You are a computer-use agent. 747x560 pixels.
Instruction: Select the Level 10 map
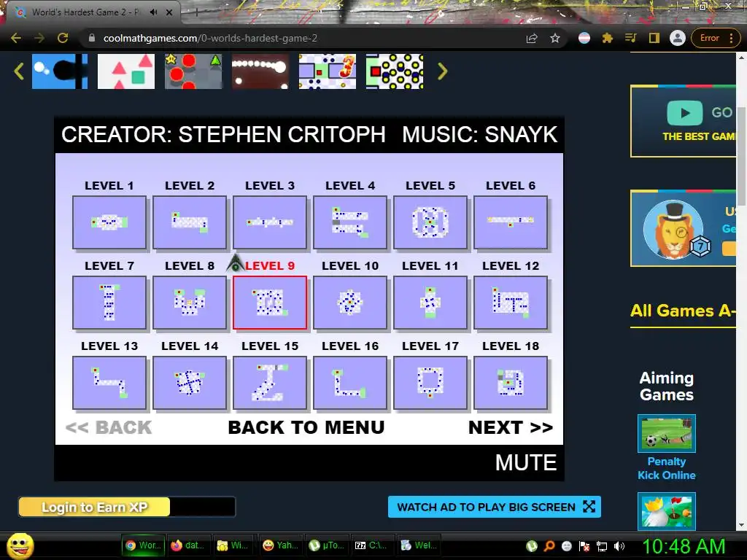click(350, 303)
